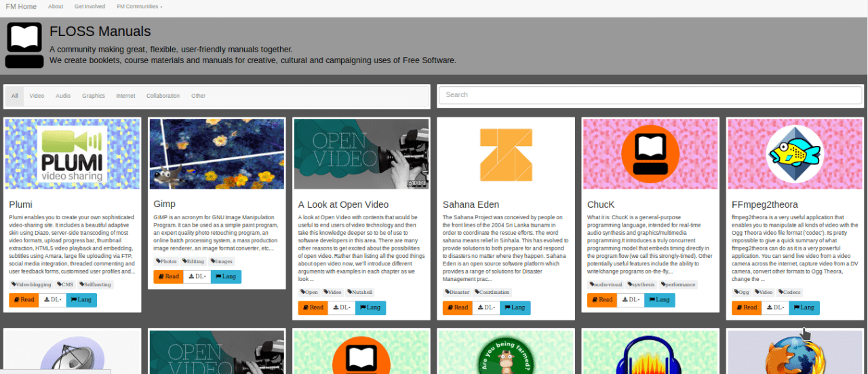Open A Look at Open Video title
The height and width of the screenshot is (374, 868).
tap(344, 204)
